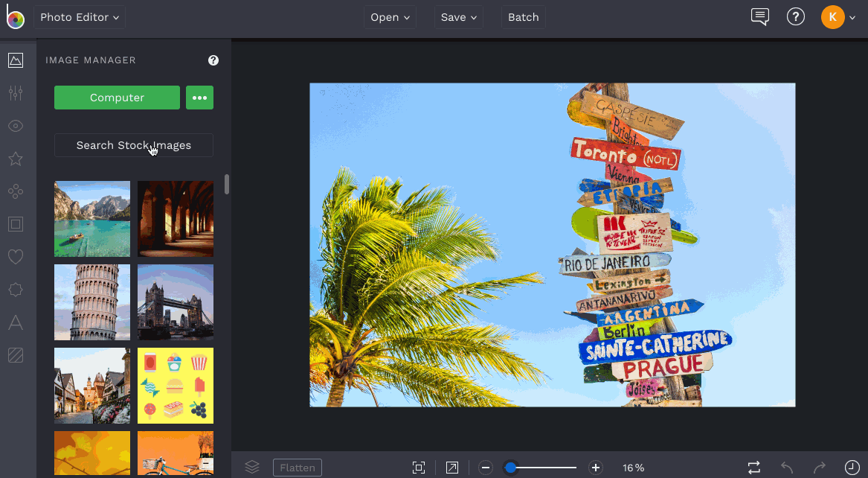Open the Frames sidebar icon
The image size is (868, 478).
pyautogui.click(x=16, y=224)
